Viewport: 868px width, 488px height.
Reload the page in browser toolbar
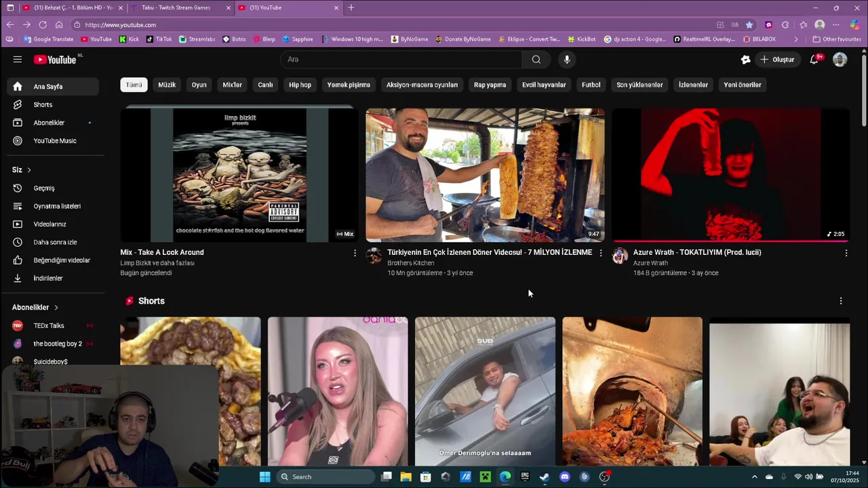click(42, 24)
